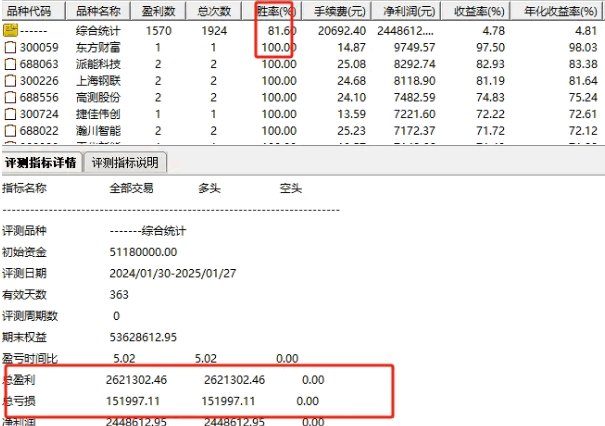Click the 多头 column label

coord(210,188)
